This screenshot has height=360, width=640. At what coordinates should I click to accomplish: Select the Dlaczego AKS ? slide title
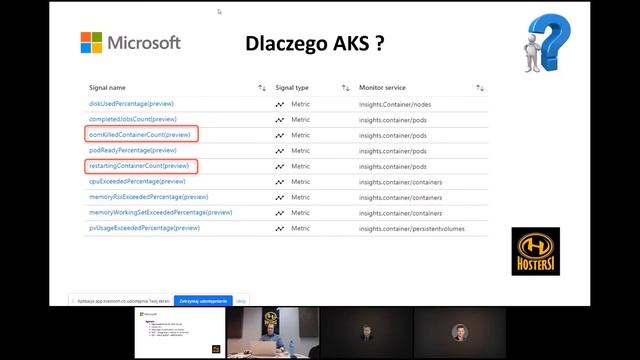pos(315,43)
